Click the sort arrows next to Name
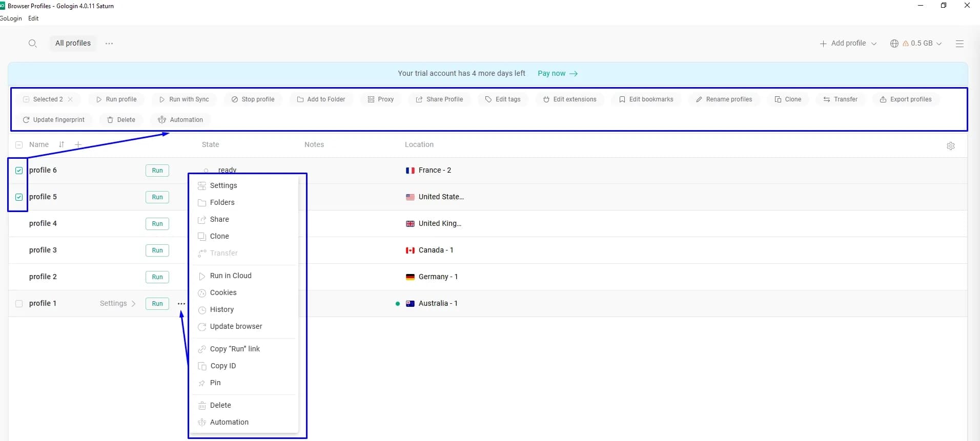This screenshot has width=980, height=441. coord(62,145)
